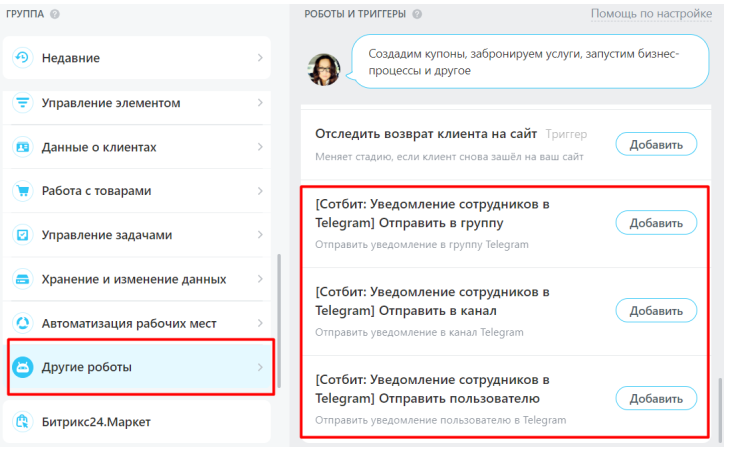The height and width of the screenshot is (457, 730).
Task: Click the group list vertical scrollbar
Action: (x=279, y=321)
